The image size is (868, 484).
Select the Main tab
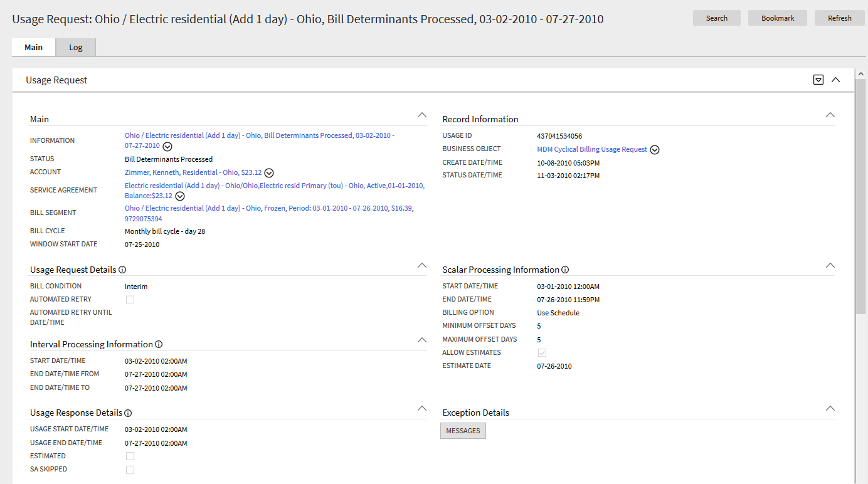click(x=33, y=47)
